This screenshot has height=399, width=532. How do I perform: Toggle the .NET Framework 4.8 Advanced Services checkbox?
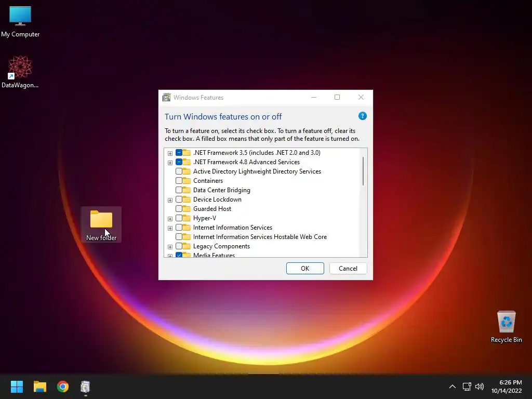tap(179, 162)
